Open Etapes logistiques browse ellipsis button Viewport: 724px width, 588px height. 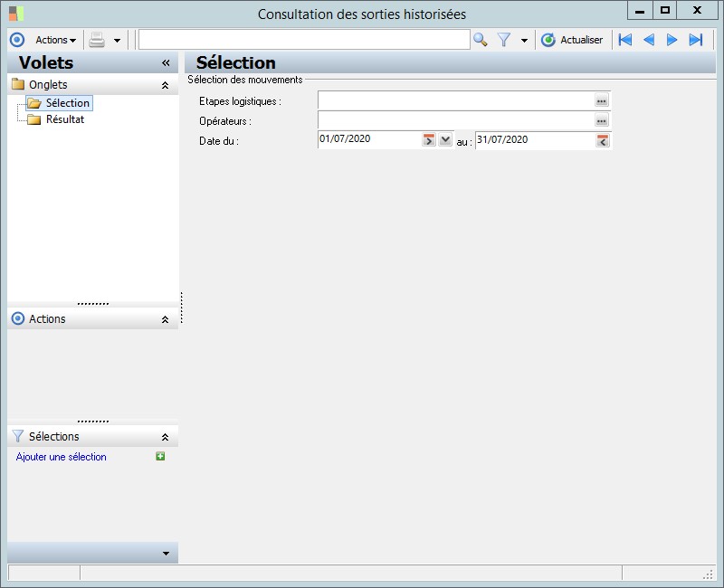tap(602, 100)
